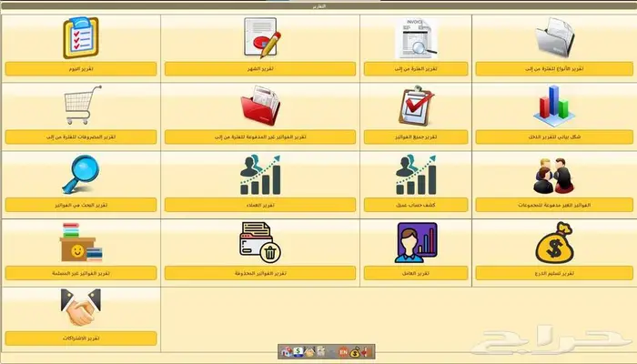Click the EN language icon in bottom toolbar

(343, 351)
